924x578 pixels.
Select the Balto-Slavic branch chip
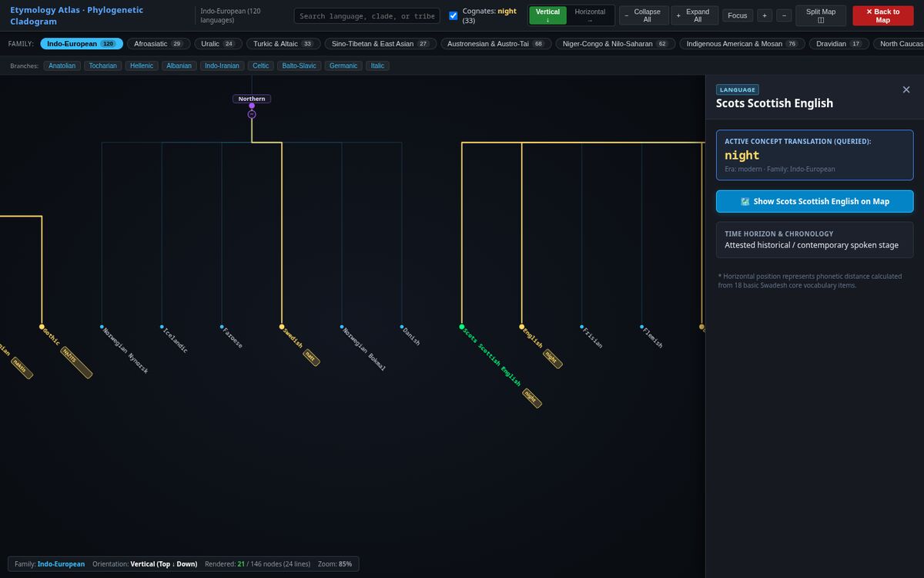[300, 66]
